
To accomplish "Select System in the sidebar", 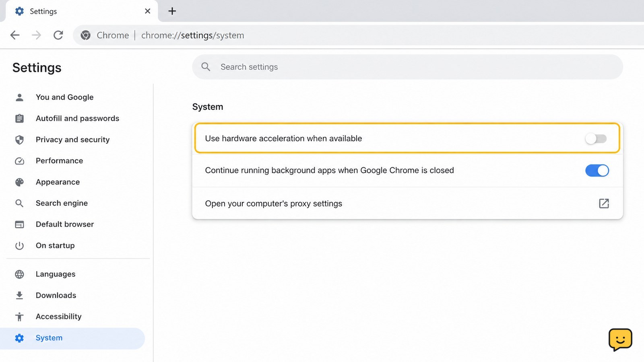I will coord(72,338).
